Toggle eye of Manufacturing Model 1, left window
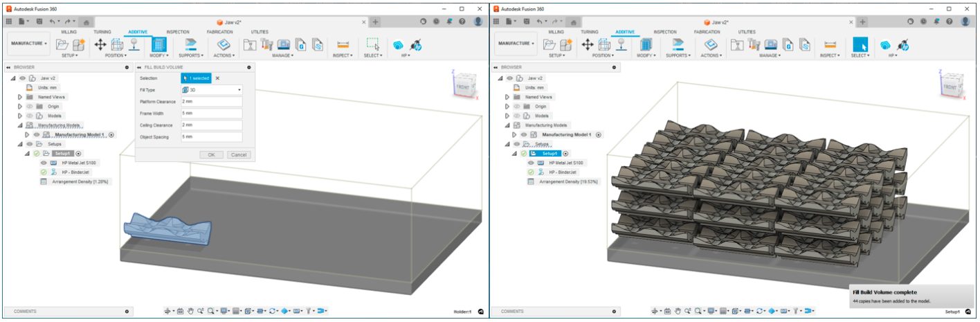Image resolution: width=980 pixels, height=322 pixels. [37, 134]
